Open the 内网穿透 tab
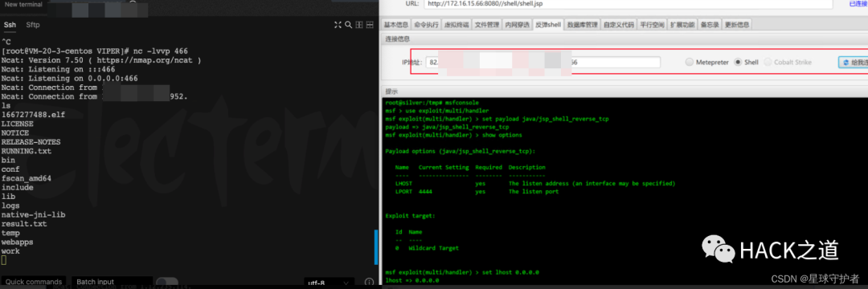This screenshot has height=289, width=868. pos(518,24)
